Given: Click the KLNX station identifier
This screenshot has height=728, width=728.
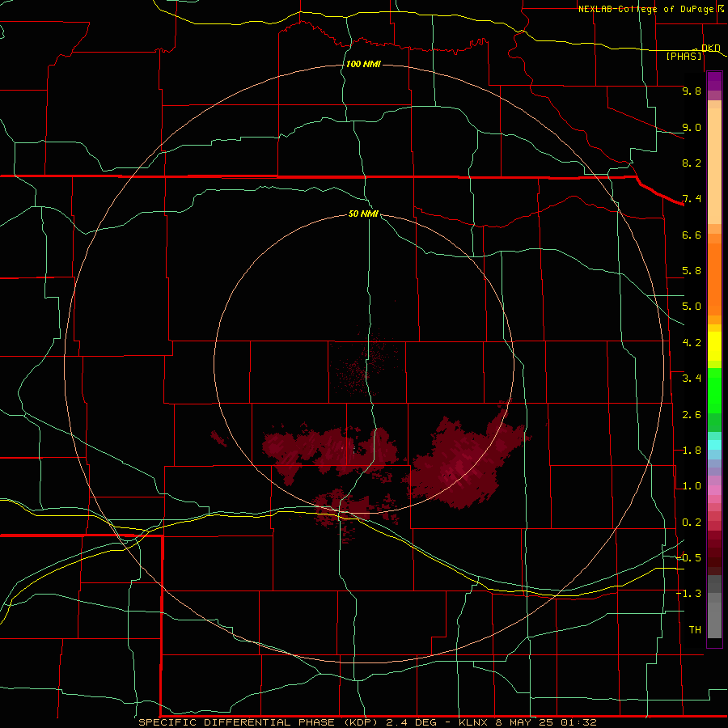Looking at the screenshot, I should tap(473, 722).
